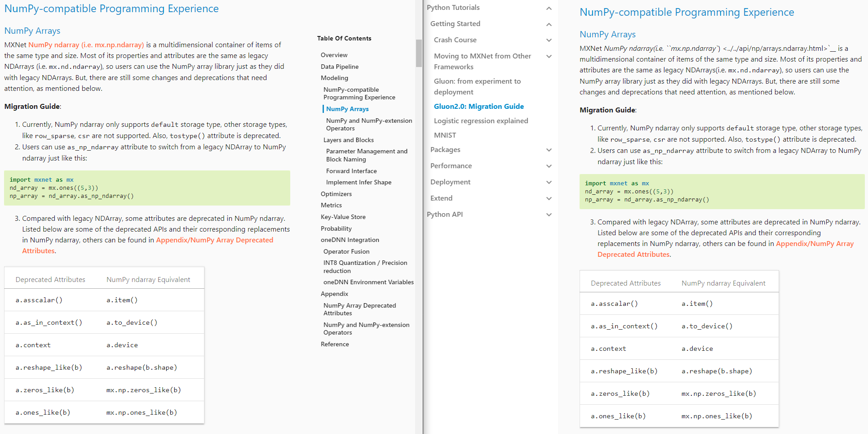This screenshot has height=434, width=868.
Task: Open Gluon: from experiment to deployment
Action: [477, 87]
